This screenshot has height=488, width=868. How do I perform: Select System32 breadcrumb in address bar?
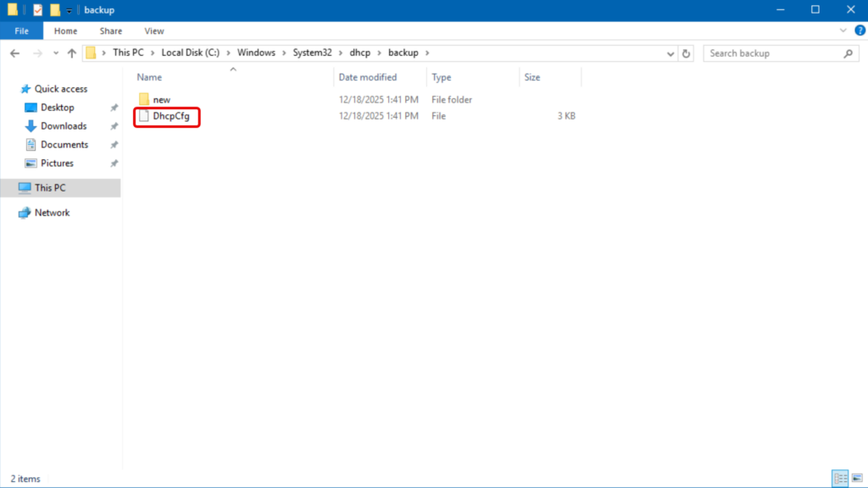[x=312, y=53]
